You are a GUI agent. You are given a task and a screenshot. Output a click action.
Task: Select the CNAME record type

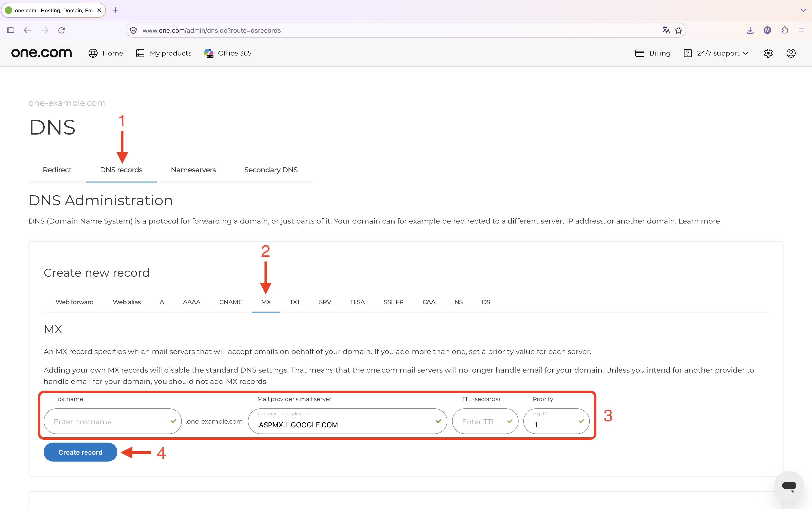pyautogui.click(x=231, y=302)
